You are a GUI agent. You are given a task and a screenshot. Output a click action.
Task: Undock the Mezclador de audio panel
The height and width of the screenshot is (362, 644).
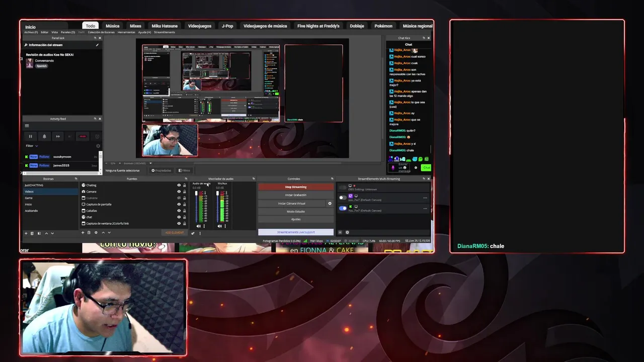coord(253,178)
